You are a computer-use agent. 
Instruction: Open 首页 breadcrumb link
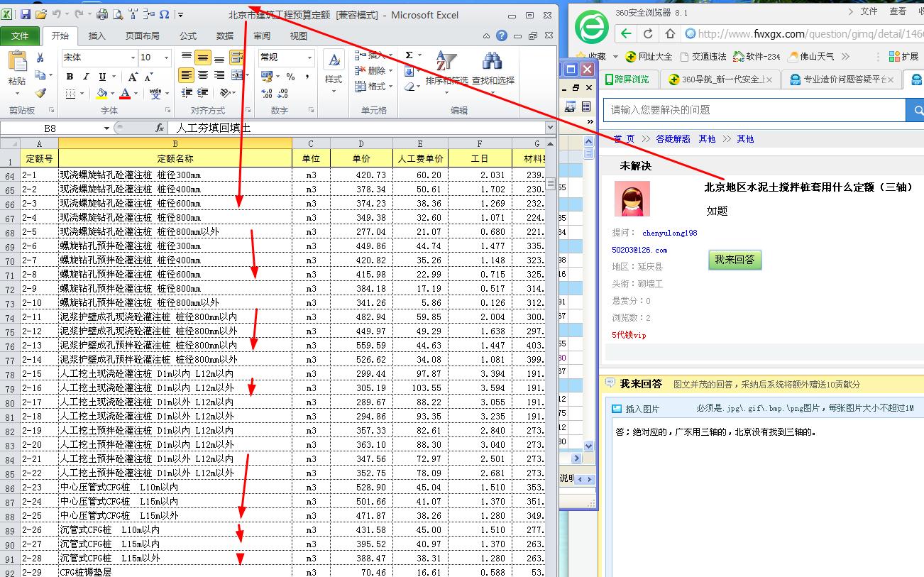tap(625, 138)
